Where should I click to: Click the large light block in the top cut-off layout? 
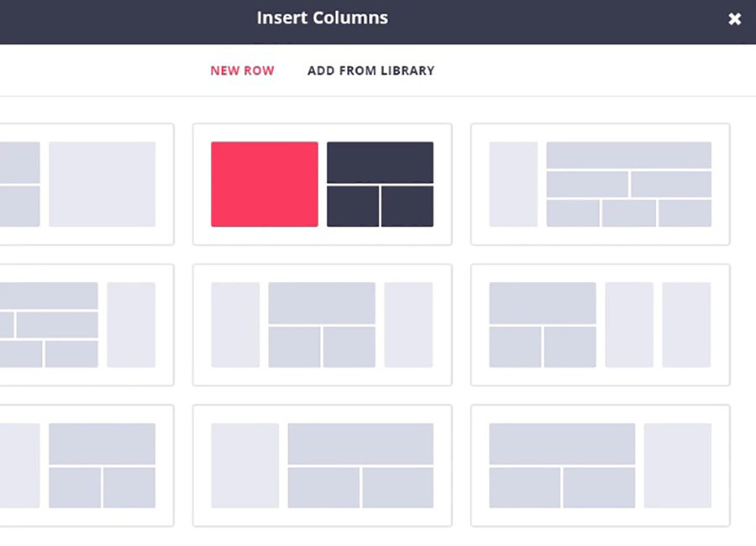coord(102,184)
